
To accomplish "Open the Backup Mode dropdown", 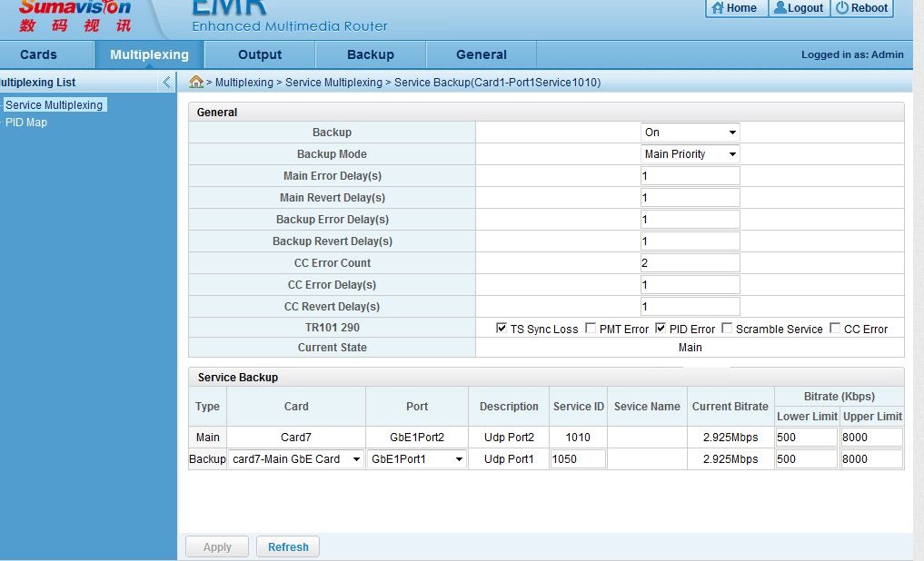I will [690, 154].
